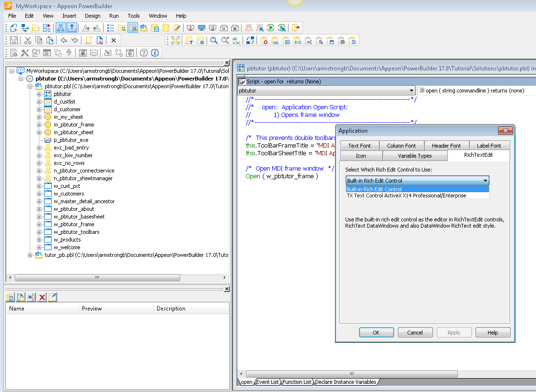Click the Paste SQL clipboard icon
Screen dimensions: 536x392
[275, 40]
